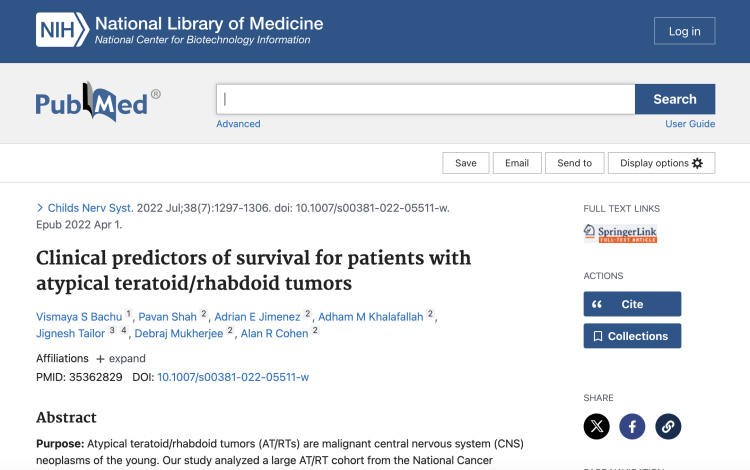Add to Collections with bookmark button
Screen dimensions: 750x470
[x=632, y=336]
